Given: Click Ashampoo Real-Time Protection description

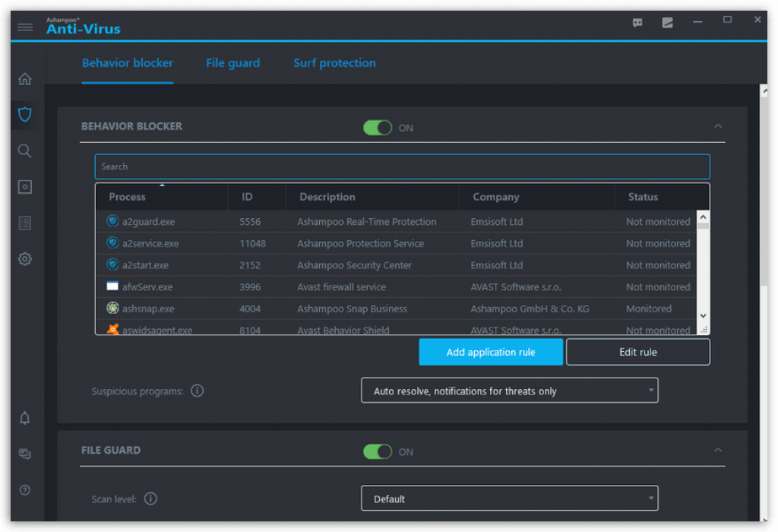Looking at the screenshot, I should tap(367, 222).
